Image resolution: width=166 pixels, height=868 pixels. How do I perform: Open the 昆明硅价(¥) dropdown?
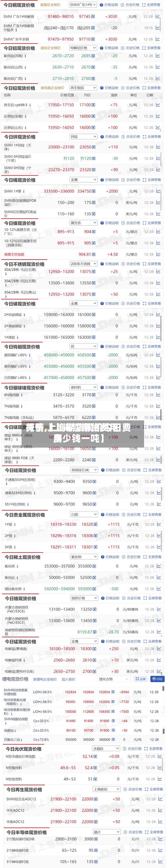pos(84,470)
